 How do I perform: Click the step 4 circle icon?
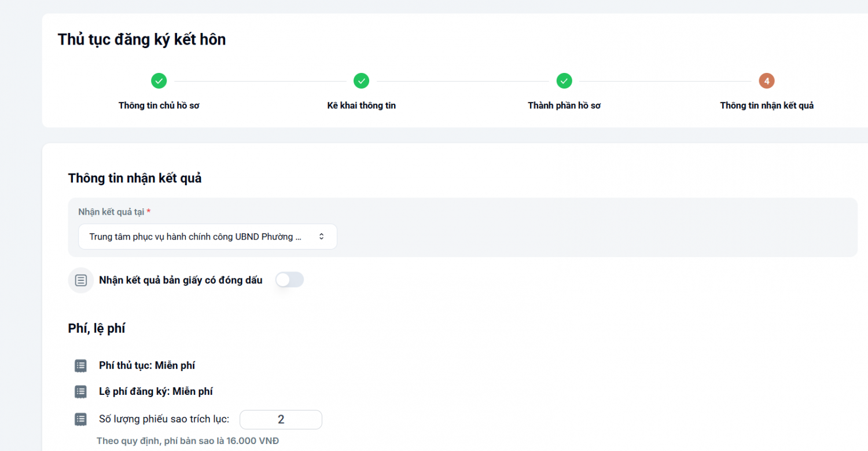(767, 81)
